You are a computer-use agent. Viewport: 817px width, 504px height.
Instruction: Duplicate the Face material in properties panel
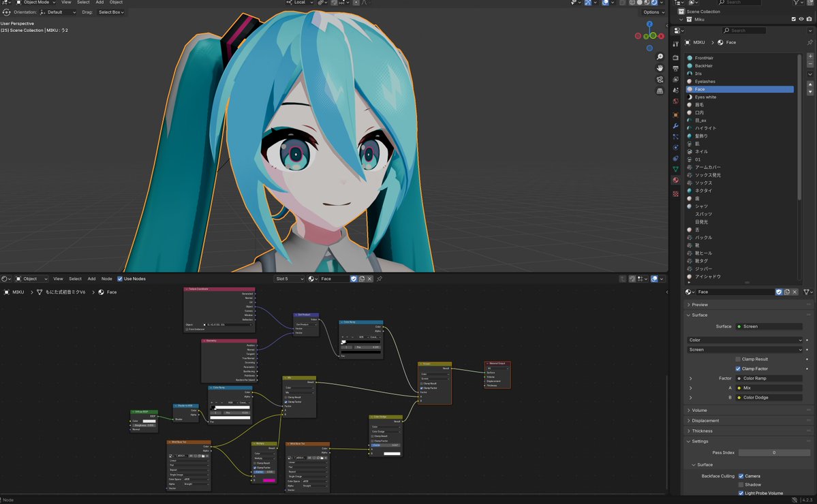pyautogui.click(x=787, y=292)
